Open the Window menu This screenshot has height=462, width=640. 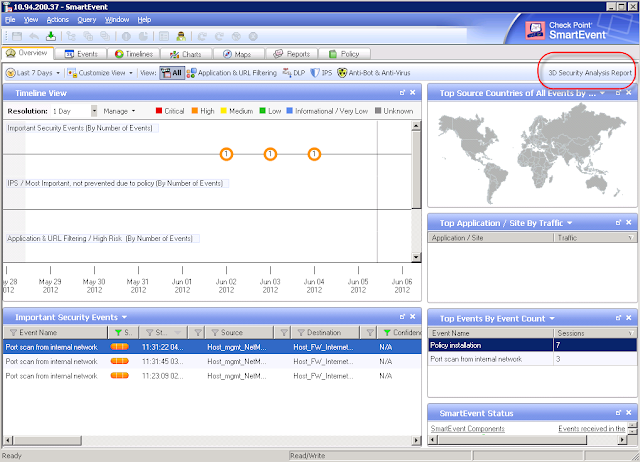click(117, 20)
